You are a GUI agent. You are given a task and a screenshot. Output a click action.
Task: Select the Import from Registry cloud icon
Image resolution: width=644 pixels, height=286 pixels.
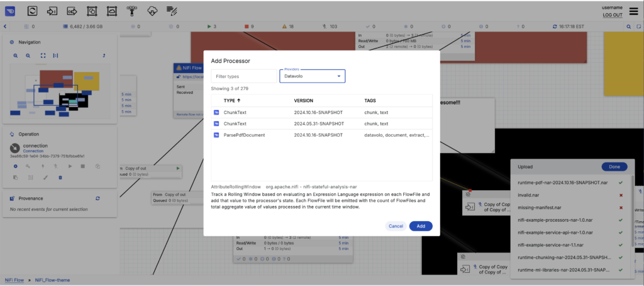point(152,11)
